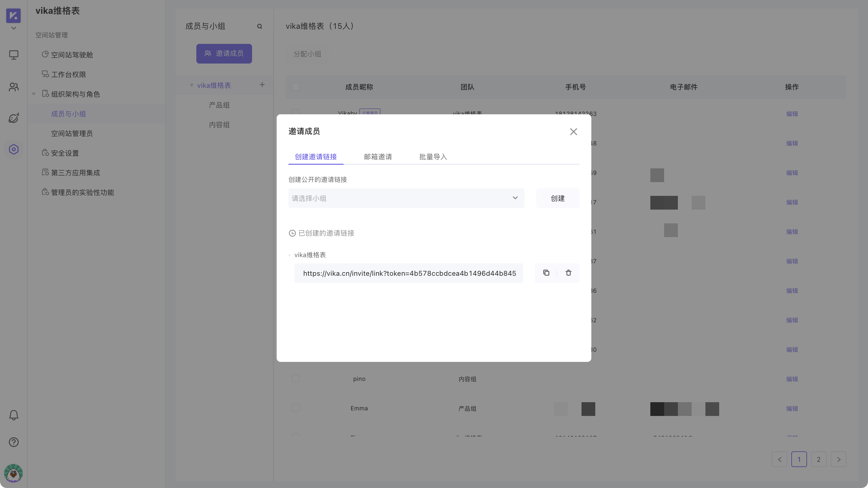Select the settings gear in the sidebar
The height and width of the screenshot is (488, 868).
tap(13, 149)
